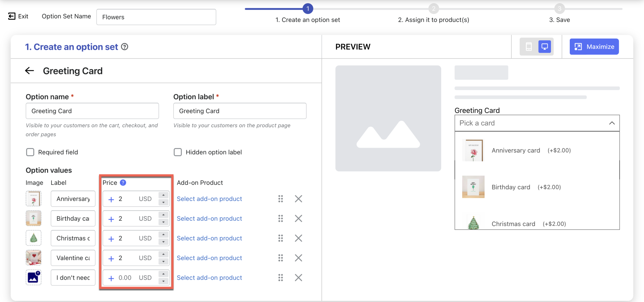
Task: Select the back arrow beside Greeting Card
Action: pyautogui.click(x=29, y=71)
